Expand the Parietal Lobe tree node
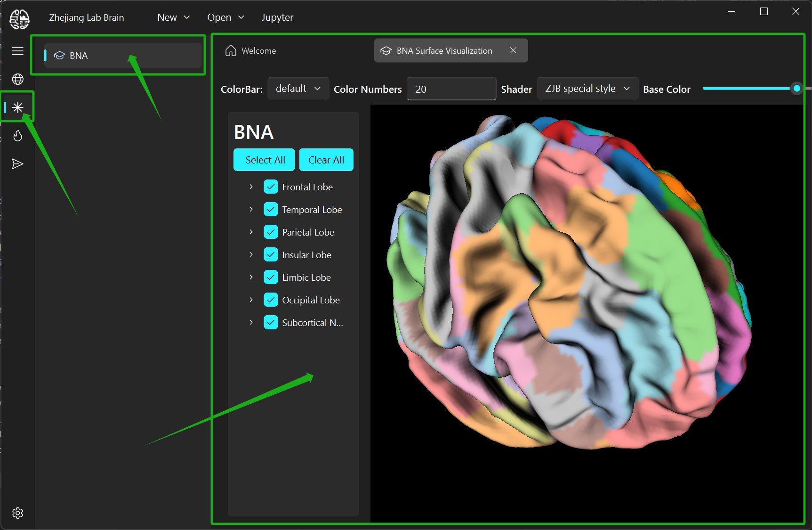812x530 pixels. tap(251, 232)
